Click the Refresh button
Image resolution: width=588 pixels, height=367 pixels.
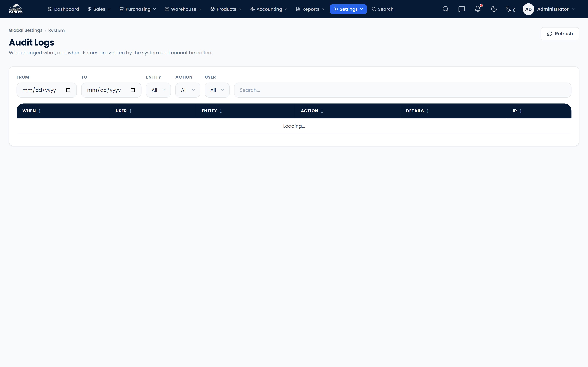[560, 34]
